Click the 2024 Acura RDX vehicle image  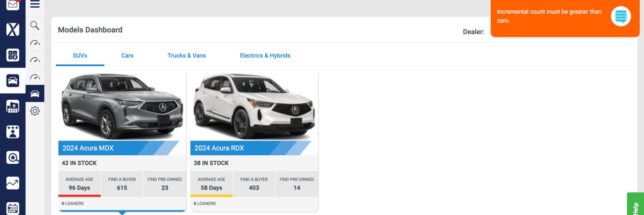point(254,106)
